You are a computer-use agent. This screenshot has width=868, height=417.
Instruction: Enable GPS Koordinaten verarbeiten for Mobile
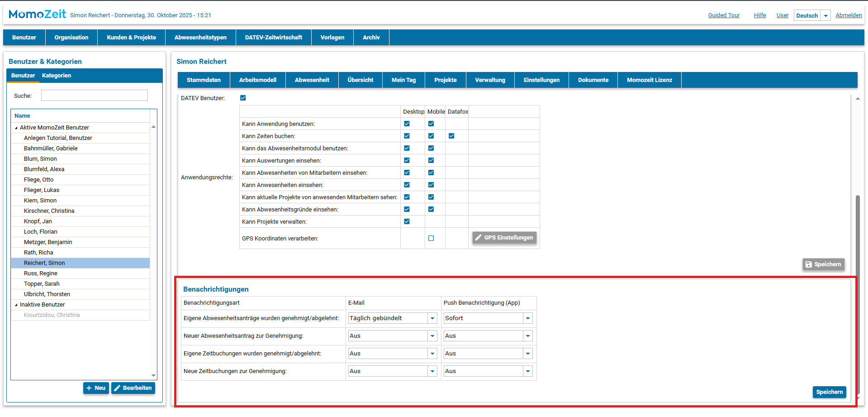point(431,238)
